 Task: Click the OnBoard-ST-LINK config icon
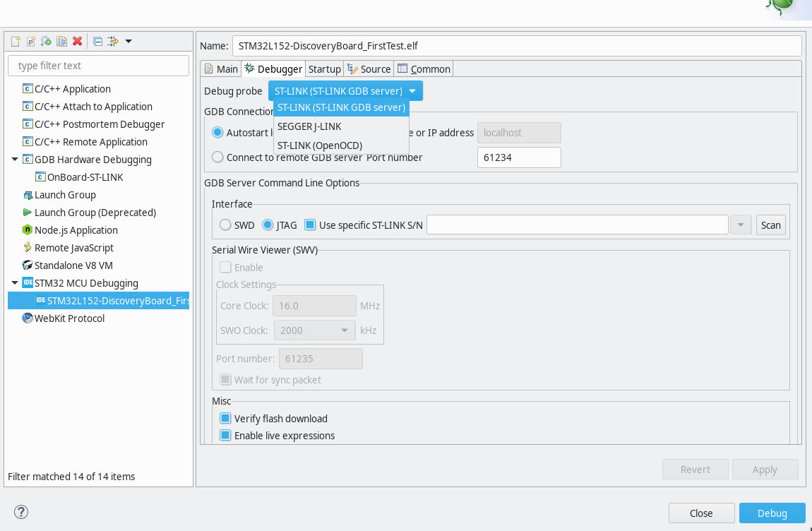40,177
